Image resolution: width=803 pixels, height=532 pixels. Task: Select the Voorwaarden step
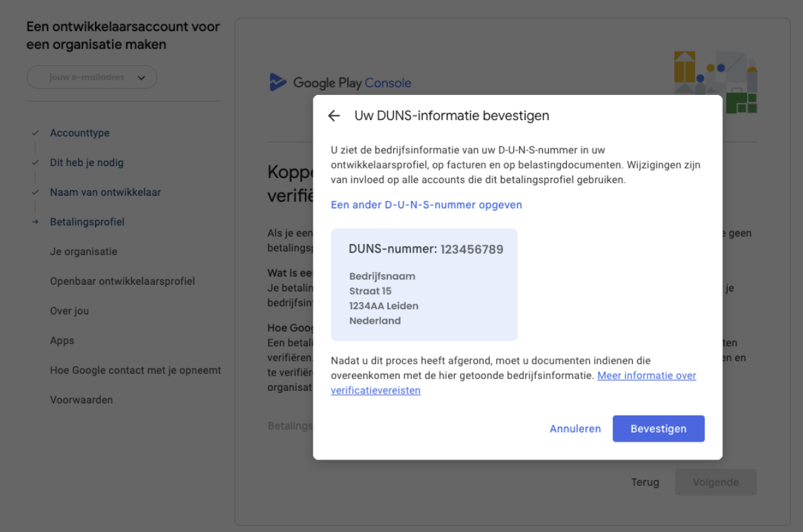(x=81, y=400)
